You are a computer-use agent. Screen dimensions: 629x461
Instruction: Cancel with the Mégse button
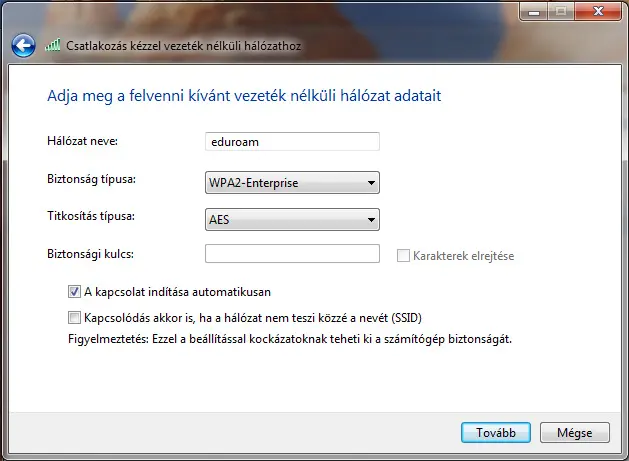pos(574,433)
